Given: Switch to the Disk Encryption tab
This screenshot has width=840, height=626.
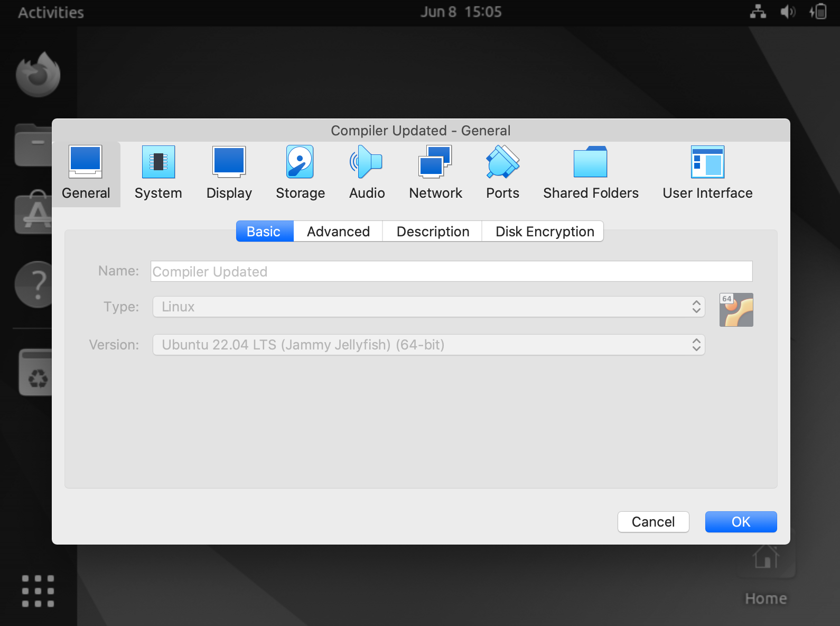Looking at the screenshot, I should pyautogui.click(x=544, y=232).
